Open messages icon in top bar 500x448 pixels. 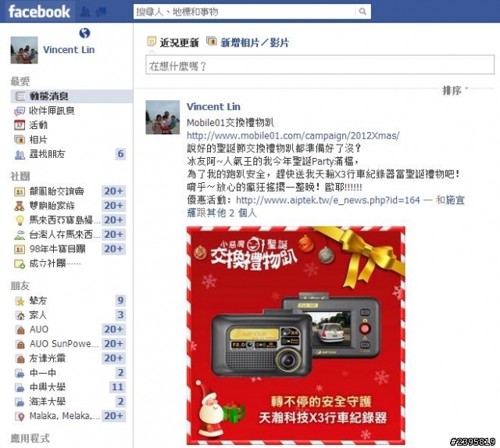pyautogui.click(x=101, y=12)
